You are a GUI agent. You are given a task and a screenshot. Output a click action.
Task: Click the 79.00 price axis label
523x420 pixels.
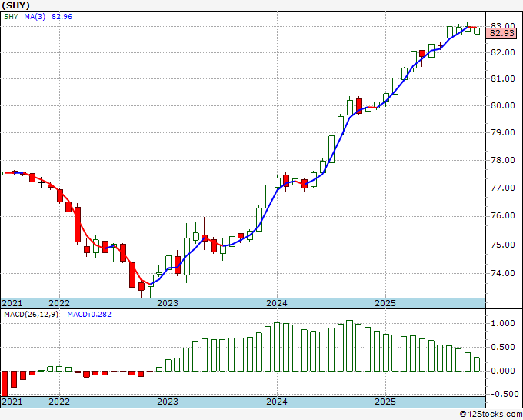[503, 132]
